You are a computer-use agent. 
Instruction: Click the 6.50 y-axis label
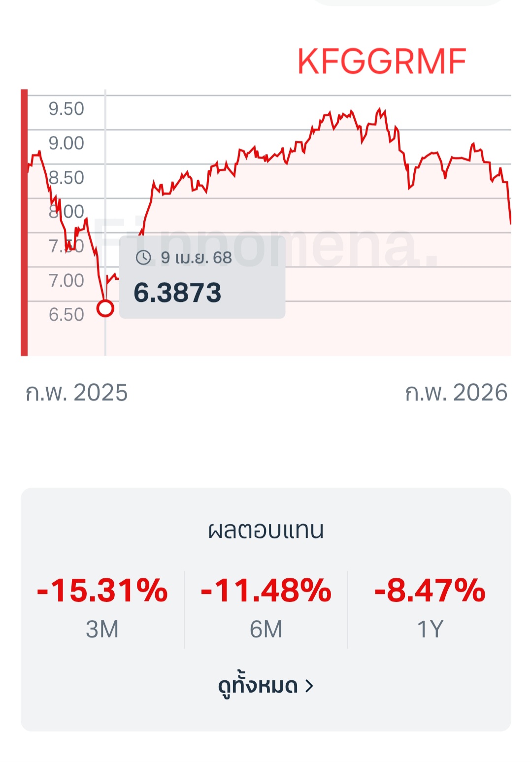click(66, 315)
